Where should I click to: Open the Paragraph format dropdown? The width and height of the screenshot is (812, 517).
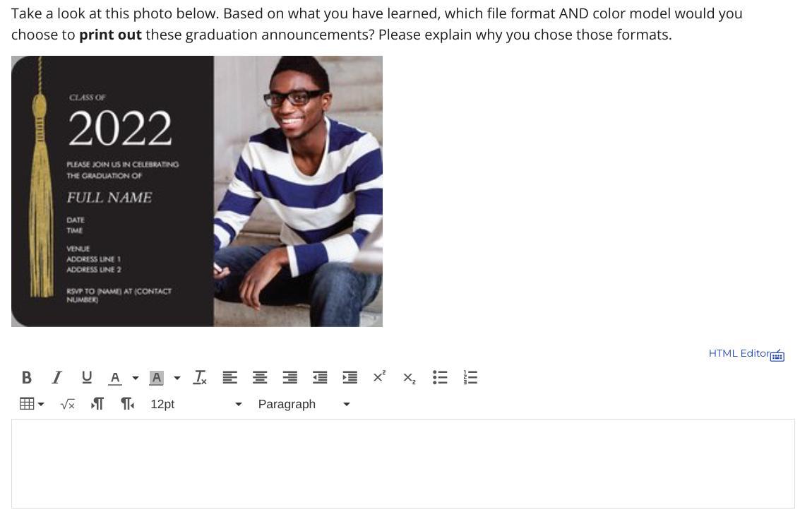coord(304,404)
